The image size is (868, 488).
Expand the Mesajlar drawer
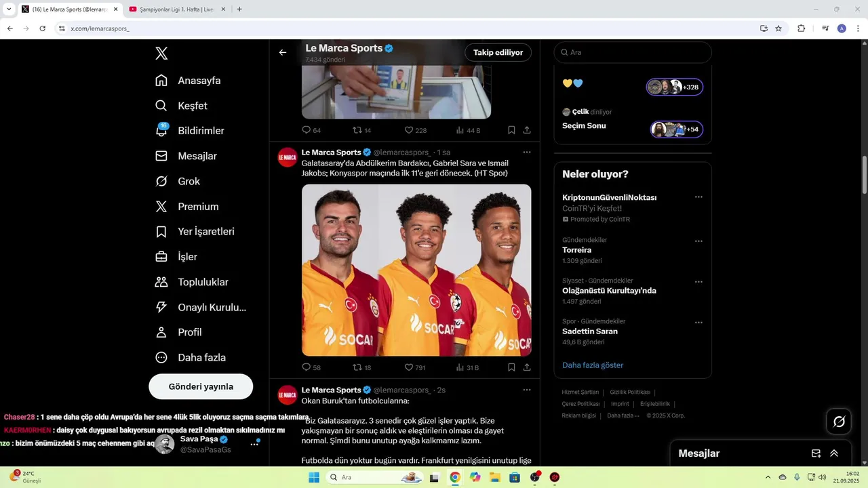pyautogui.click(x=834, y=453)
